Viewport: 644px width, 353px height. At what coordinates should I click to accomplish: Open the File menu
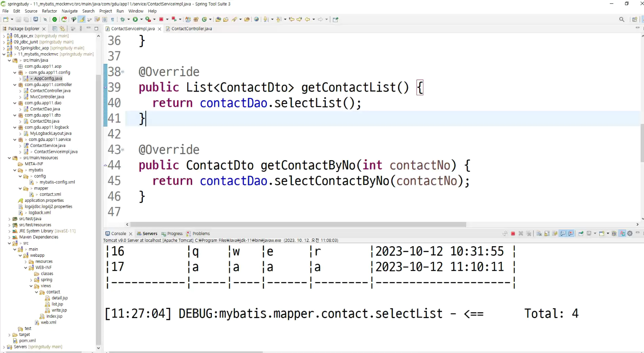pyautogui.click(x=6, y=11)
